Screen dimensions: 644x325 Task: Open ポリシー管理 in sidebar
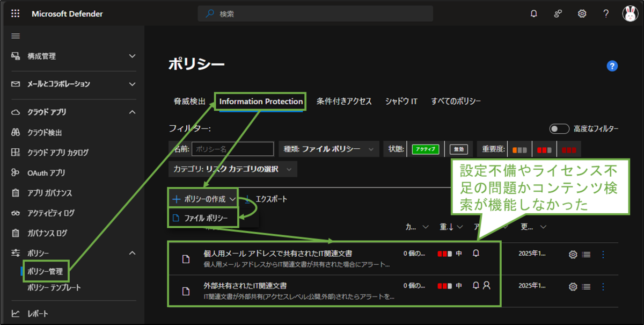pyautogui.click(x=45, y=271)
